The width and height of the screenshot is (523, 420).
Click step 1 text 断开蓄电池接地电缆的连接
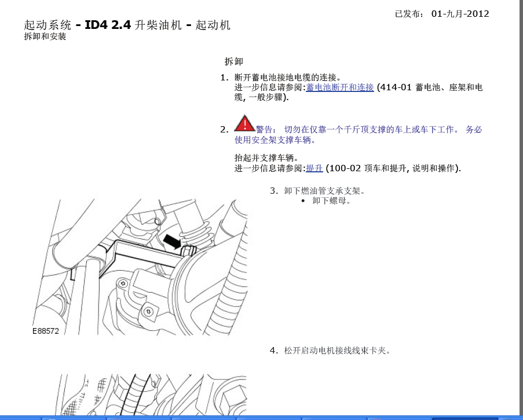288,78
